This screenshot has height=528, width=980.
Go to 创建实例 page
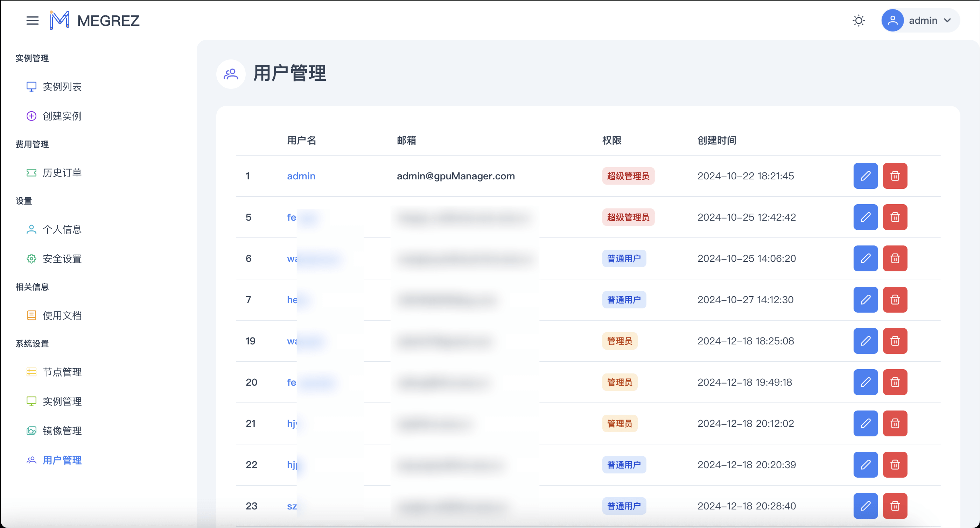click(x=62, y=116)
